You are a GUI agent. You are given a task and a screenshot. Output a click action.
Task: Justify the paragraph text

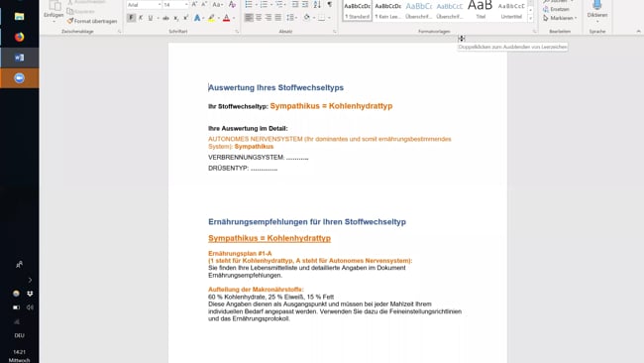(x=278, y=18)
